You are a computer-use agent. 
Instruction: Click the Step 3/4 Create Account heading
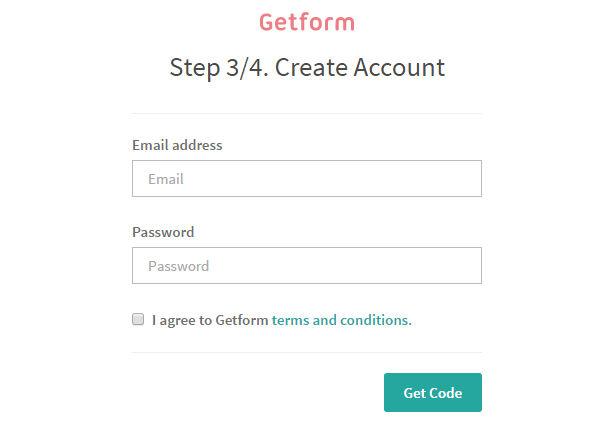307,68
